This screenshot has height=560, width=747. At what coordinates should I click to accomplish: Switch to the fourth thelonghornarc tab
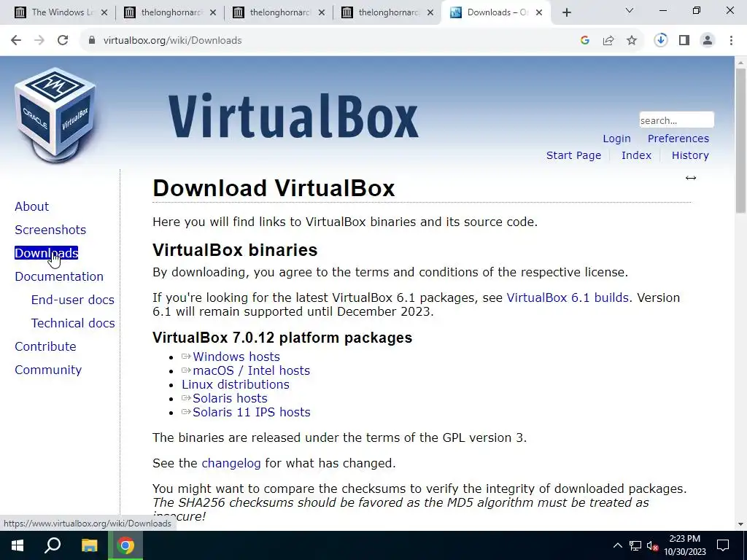coord(387,12)
